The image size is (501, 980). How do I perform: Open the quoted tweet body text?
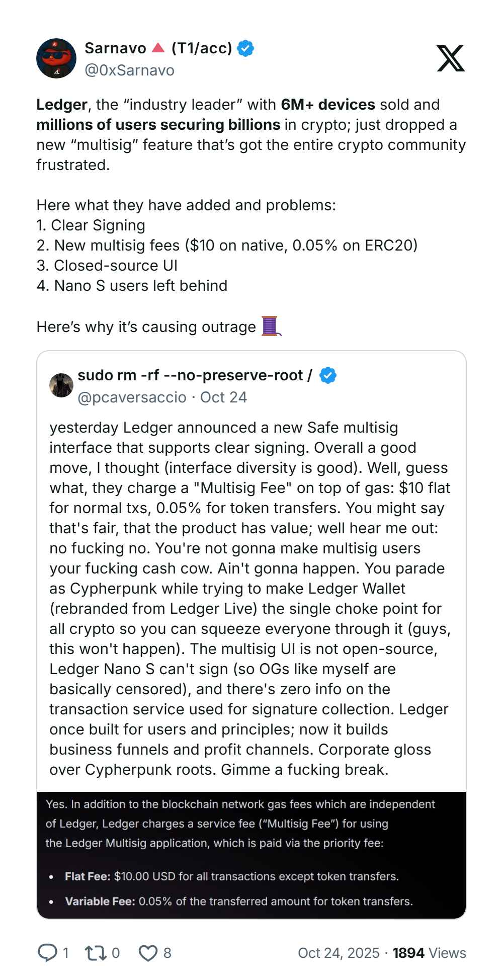pos(249,598)
